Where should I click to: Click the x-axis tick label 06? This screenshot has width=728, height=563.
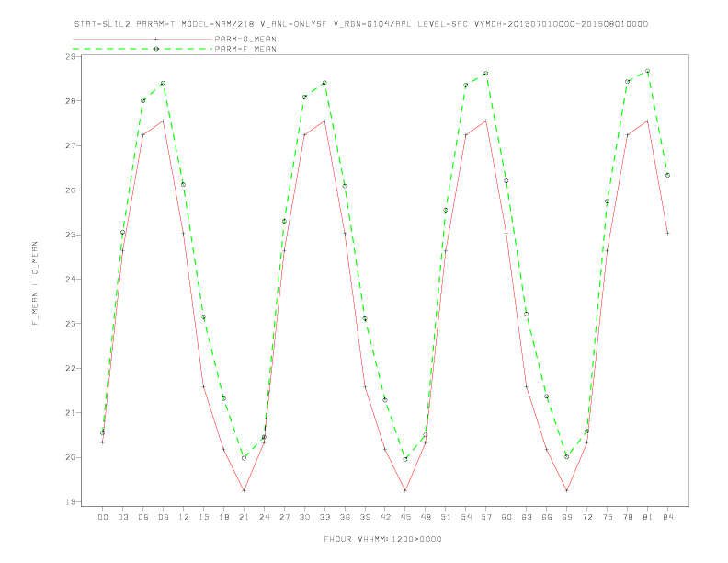143,517
